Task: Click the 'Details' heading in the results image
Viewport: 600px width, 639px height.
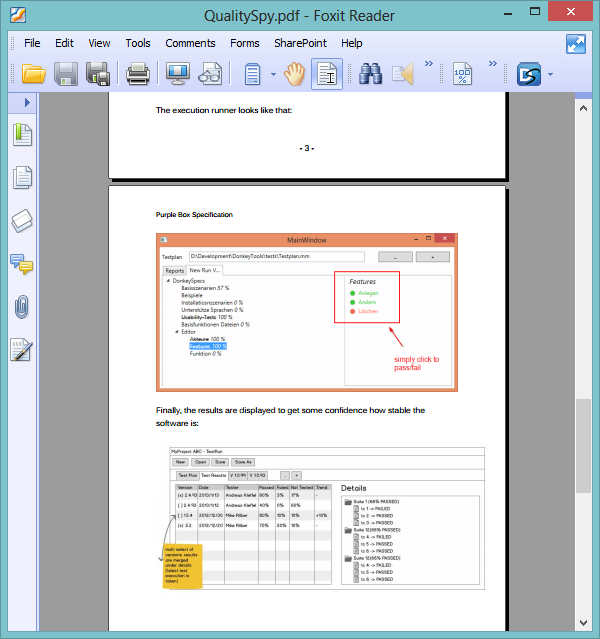Action: tap(353, 488)
